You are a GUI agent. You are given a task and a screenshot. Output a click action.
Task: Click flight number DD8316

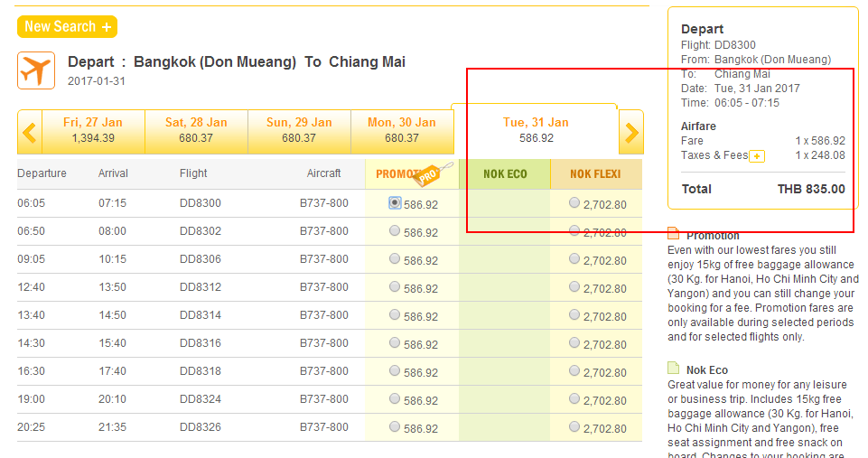pos(201,342)
